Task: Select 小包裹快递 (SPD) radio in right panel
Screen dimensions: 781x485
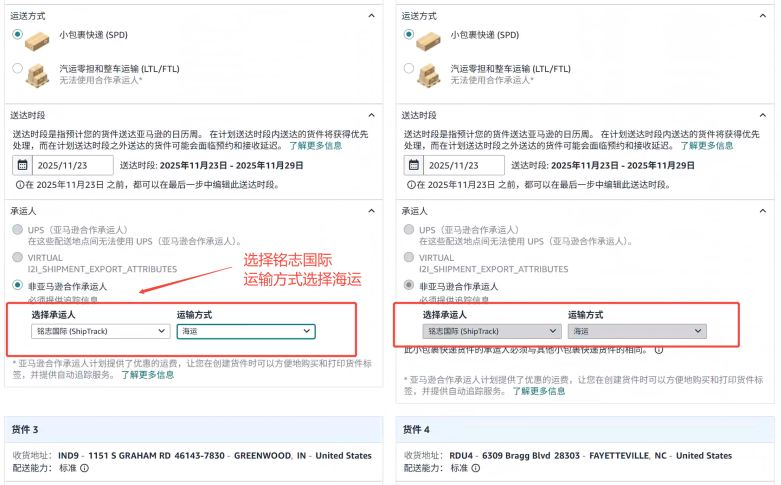Action: pyautogui.click(x=409, y=34)
